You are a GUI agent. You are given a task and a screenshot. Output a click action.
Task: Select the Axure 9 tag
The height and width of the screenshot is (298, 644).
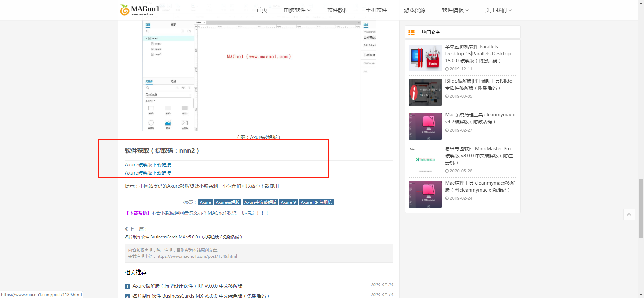[288, 202]
